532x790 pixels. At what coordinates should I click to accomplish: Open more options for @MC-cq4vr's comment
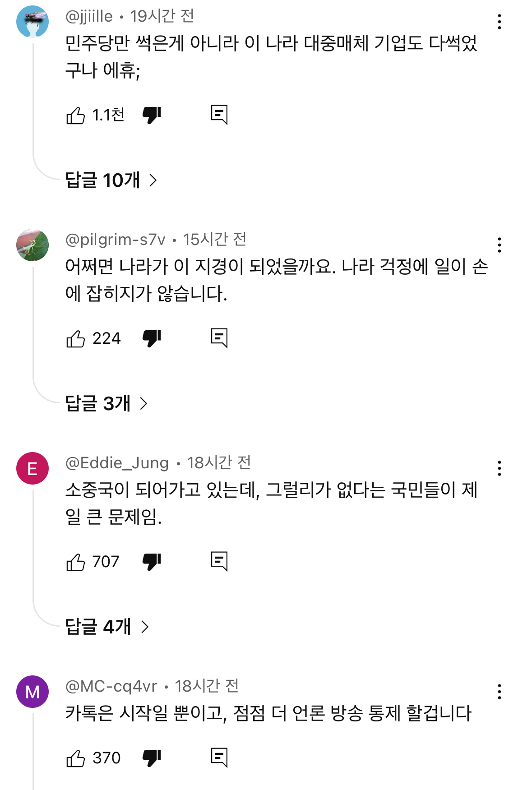499,692
